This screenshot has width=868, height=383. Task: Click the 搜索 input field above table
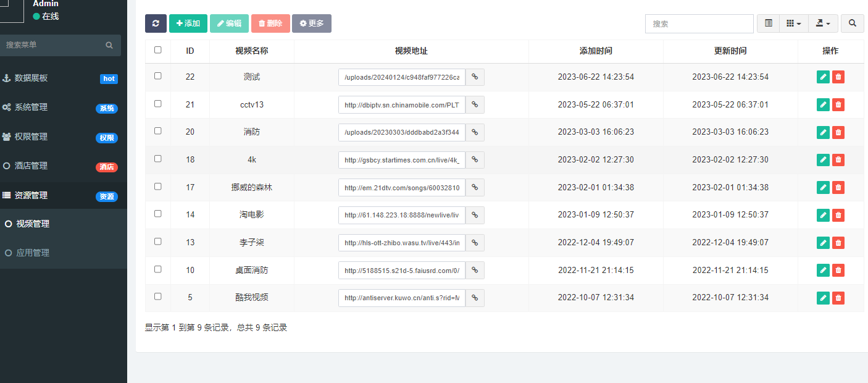click(699, 23)
